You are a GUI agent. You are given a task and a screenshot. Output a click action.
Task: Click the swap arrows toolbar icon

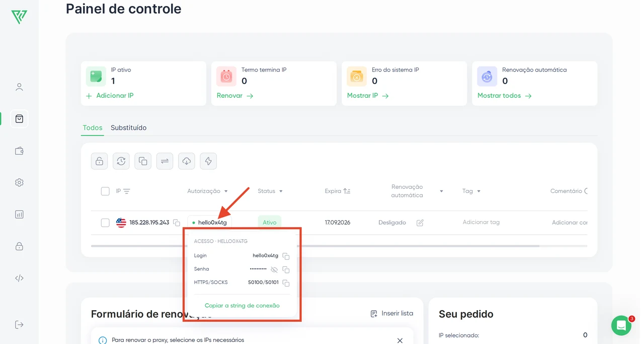(x=165, y=161)
